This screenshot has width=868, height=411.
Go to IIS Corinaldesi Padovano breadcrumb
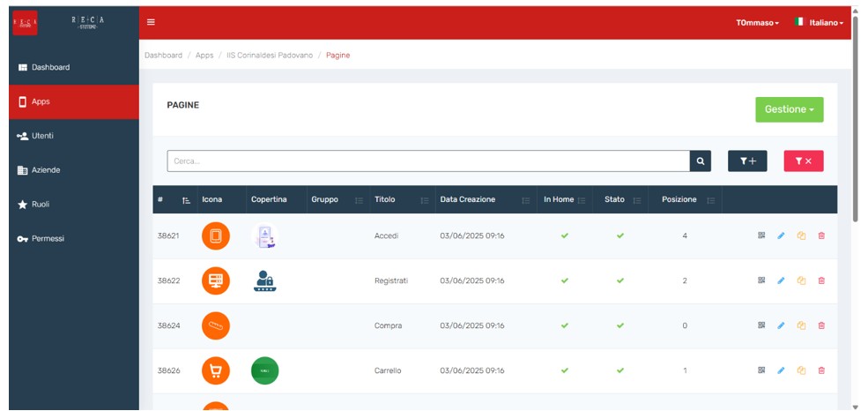[270, 56]
